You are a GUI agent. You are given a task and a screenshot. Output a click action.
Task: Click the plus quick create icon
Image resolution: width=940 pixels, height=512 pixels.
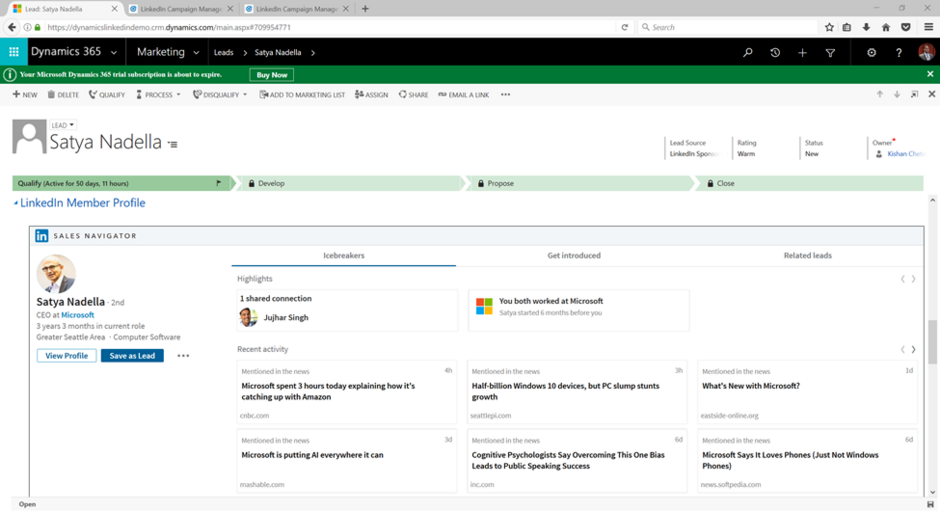coord(802,53)
